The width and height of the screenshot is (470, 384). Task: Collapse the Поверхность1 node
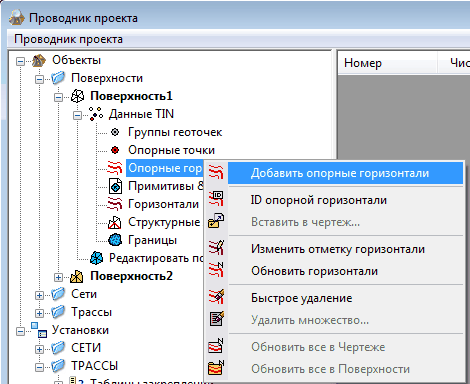tap(58, 97)
